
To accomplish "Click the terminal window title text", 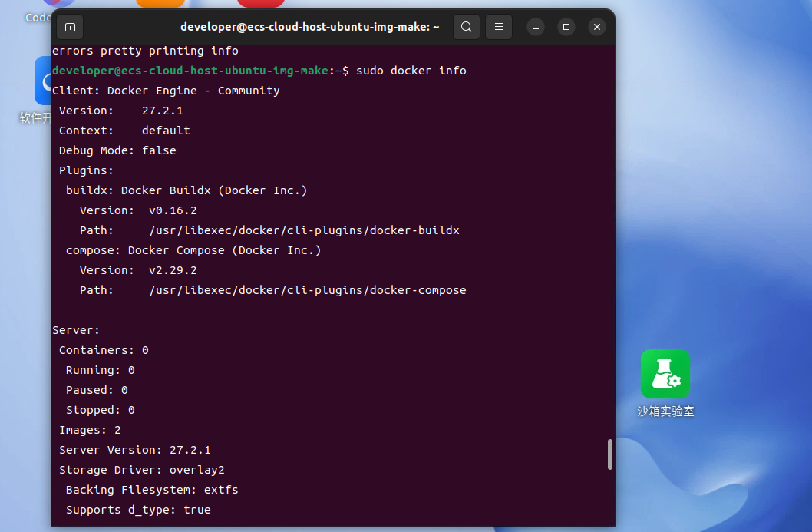I will tap(309, 27).
